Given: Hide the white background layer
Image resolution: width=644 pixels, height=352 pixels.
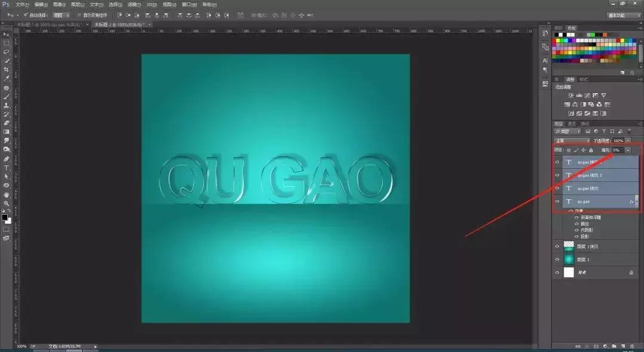Looking at the screenshot, I should [558, 273].
